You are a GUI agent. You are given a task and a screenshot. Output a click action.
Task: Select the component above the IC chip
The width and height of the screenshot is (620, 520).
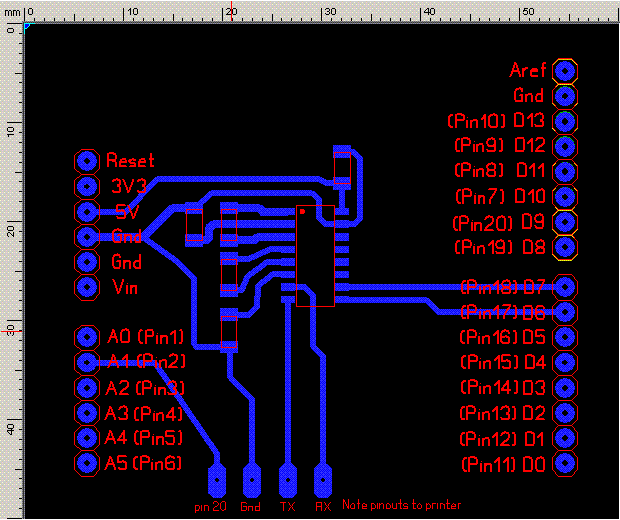pyautogui.click(x=343, y=168)
